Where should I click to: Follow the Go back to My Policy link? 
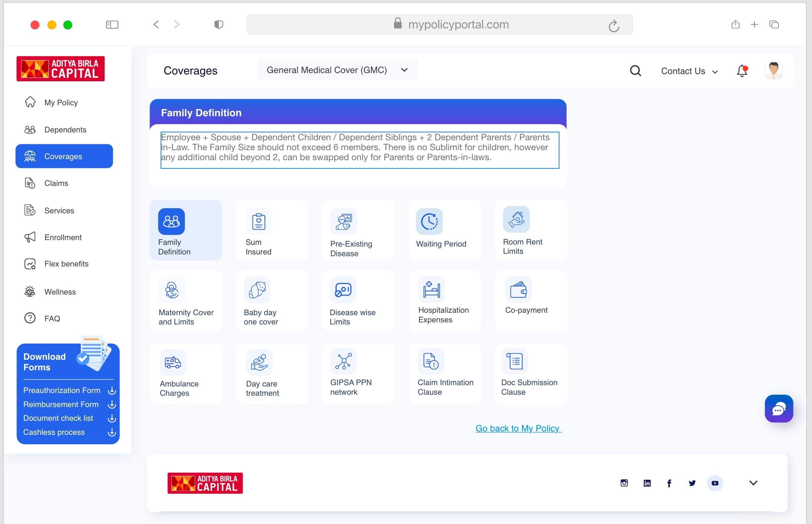(x=519, y=428)
